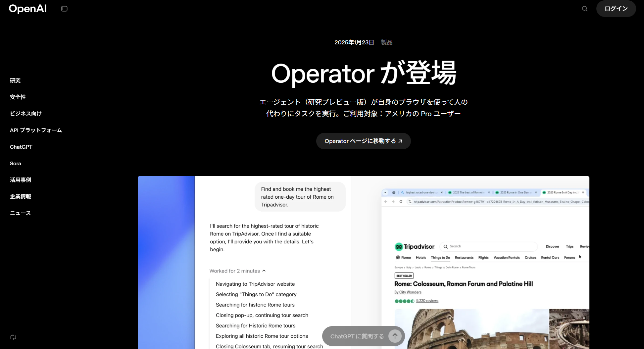Select the Rental Cars tab
This screenshot has width=644, height=349.
pyautogui.click(x=550, y=258)
